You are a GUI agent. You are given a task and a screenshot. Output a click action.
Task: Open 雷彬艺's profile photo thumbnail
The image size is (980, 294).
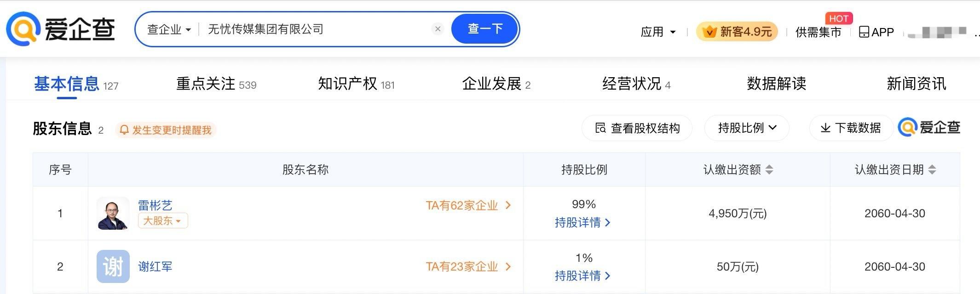[113, 213]
